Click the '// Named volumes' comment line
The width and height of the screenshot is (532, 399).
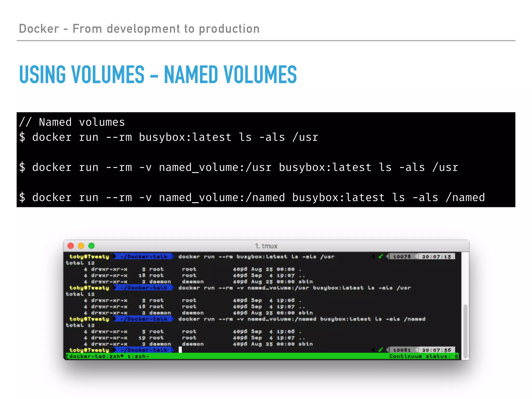point(72,122)
